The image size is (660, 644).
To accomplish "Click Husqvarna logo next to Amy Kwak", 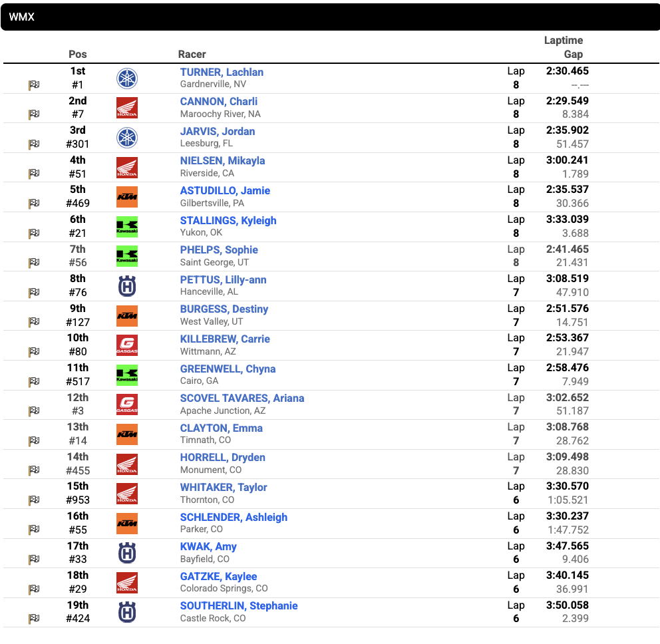I will pyautogui.click(x=126, y=553).
